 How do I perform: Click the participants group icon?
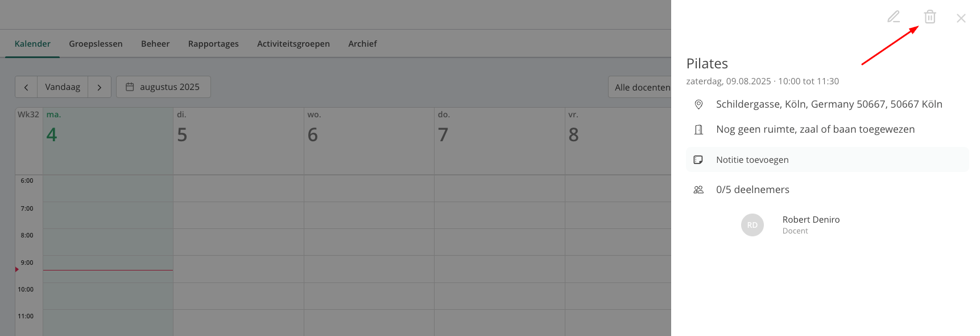(698, 190)
